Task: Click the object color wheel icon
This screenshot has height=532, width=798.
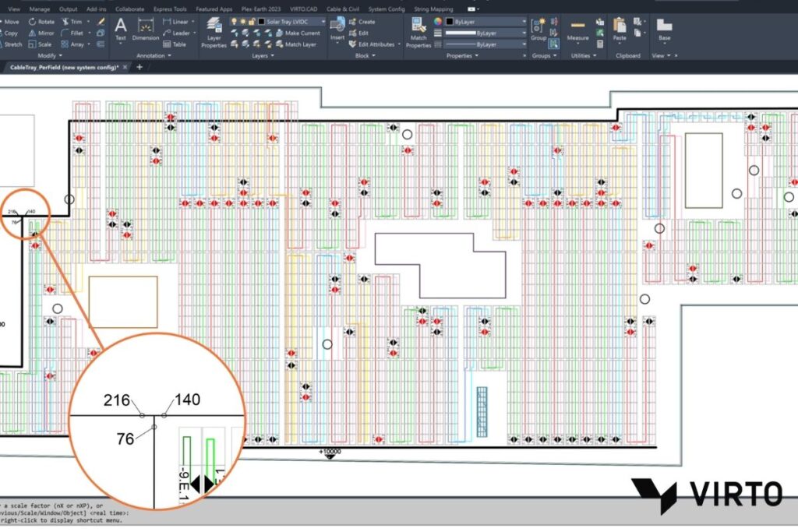Action: point(438,22)
